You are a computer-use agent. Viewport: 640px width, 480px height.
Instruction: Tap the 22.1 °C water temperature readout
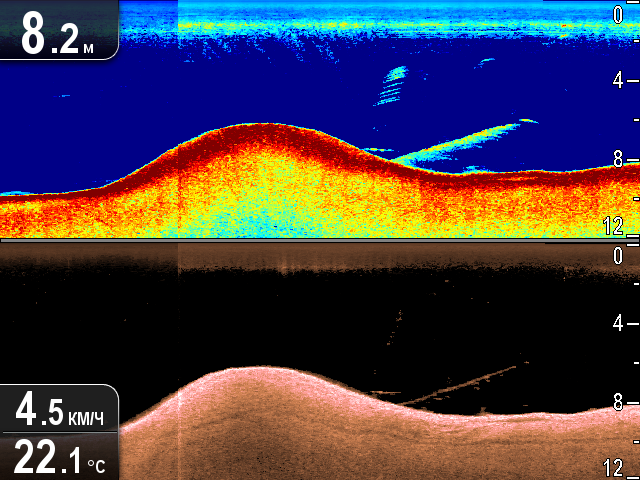(x=60, y=457)
